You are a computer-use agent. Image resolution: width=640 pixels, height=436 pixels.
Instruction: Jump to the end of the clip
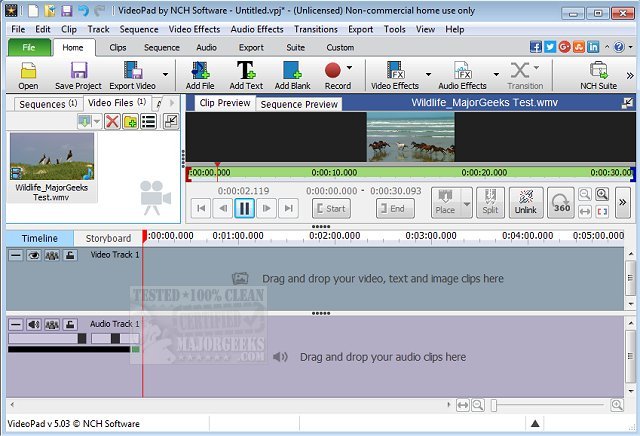(288, 208)
